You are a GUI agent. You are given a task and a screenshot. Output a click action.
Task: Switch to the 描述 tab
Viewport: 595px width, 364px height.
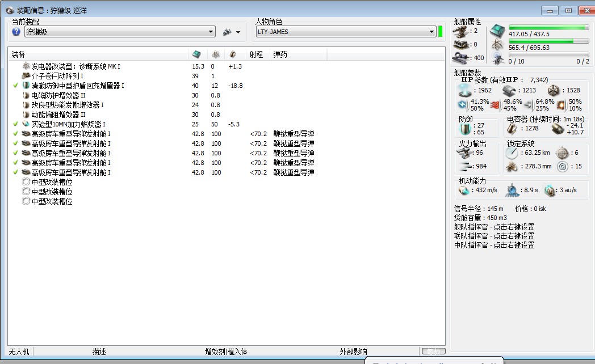(x=99, y=352)
